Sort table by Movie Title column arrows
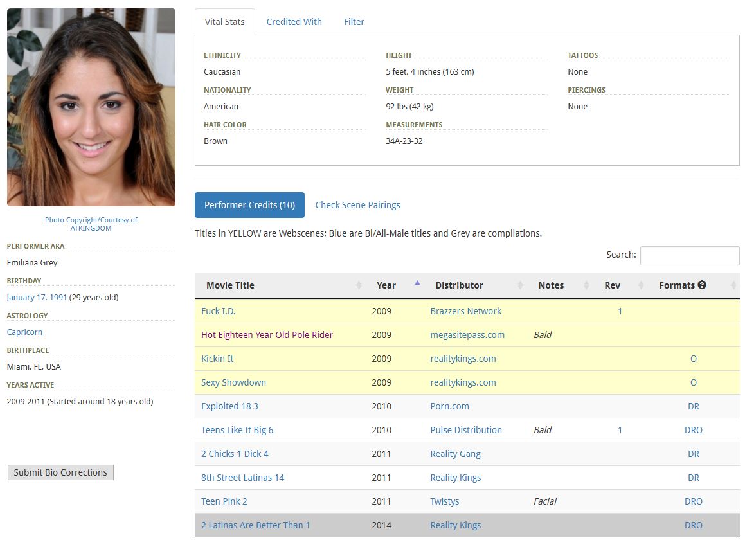This screenshot has width=756, height=547. click(x=359, y=285)
